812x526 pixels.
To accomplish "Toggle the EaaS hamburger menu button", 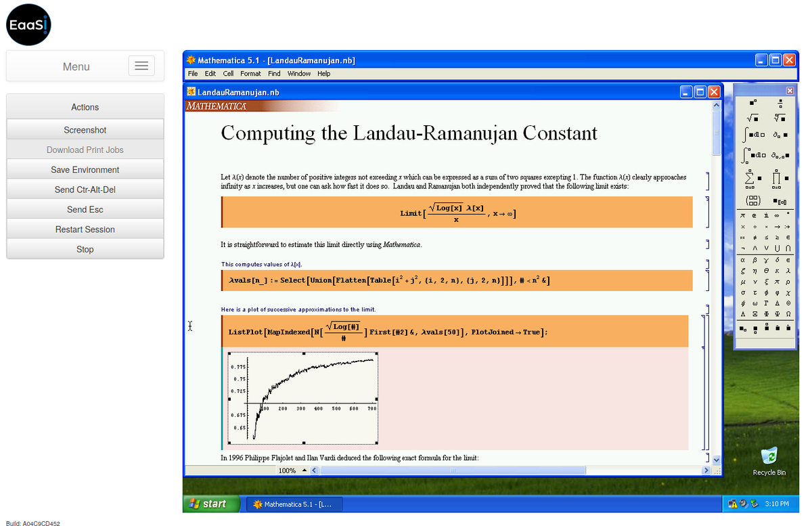I will (141, 66).
